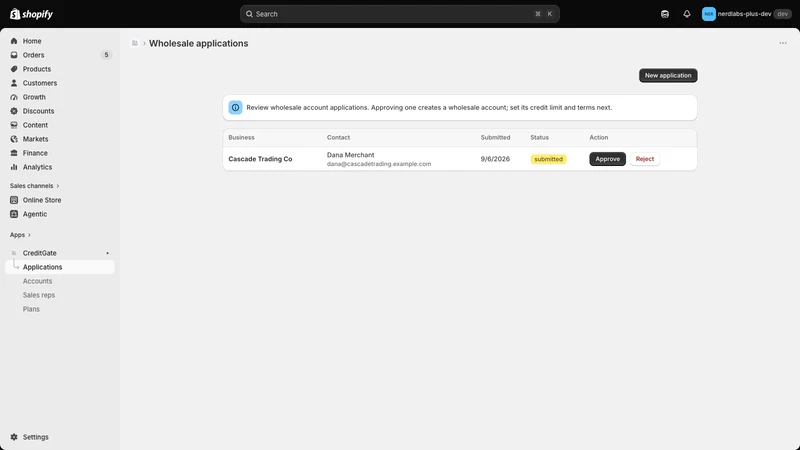Viewport: 800px width, 450px height.
Task: Click the nerdlabs-plus-dev account avatar
Action: pyautogui.click(x=709, y=14)
